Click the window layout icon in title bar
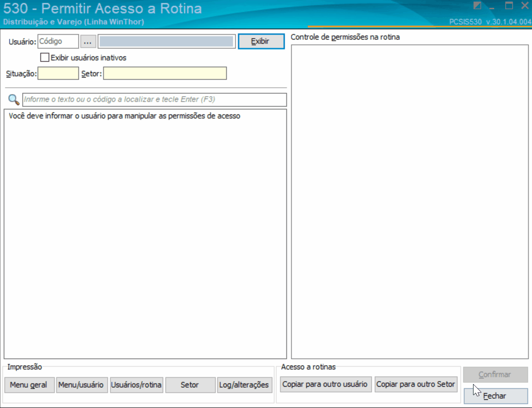 tap(477, 6)
